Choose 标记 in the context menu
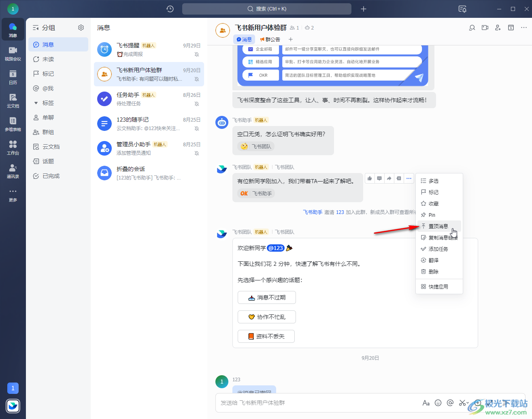Image resolution: width=532 pixels, height=419 pixels. pyautogui.click(x=439, y=192)
